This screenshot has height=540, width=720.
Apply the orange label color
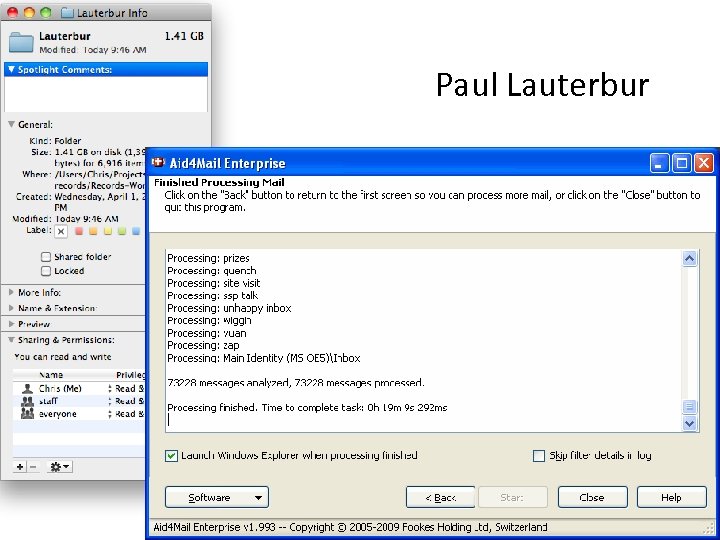coord(93,231)
